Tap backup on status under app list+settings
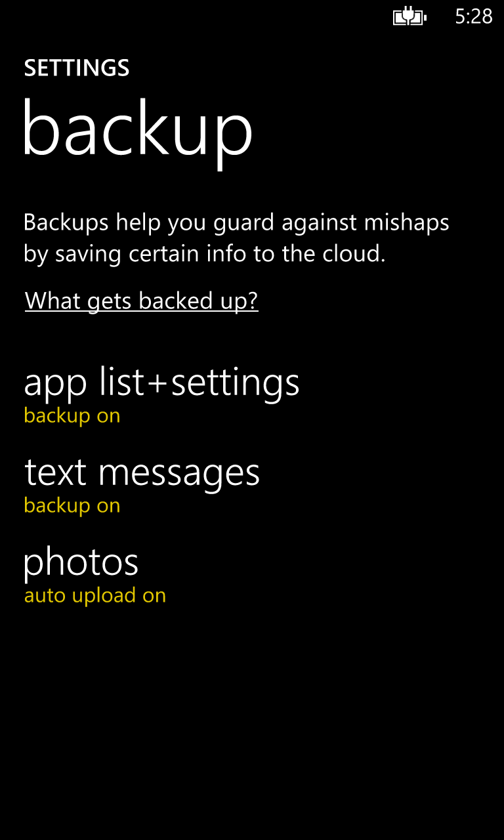 click(x=72, y=416)
